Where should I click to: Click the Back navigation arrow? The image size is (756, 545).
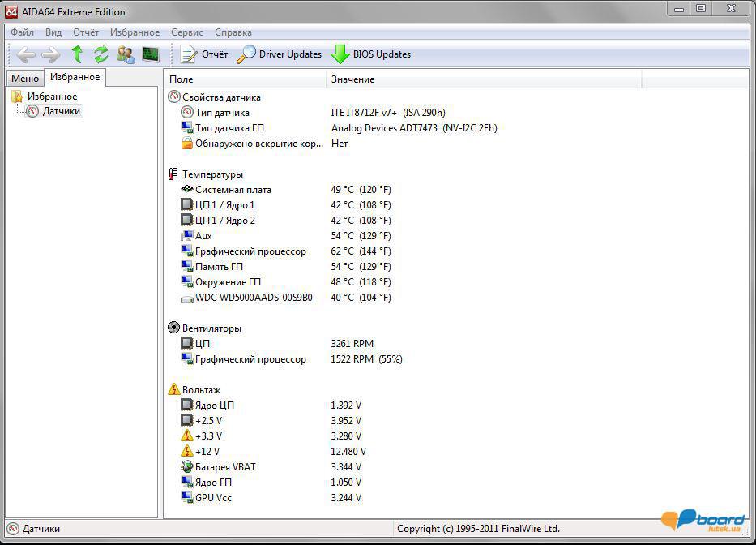click(x=26, y=54)
